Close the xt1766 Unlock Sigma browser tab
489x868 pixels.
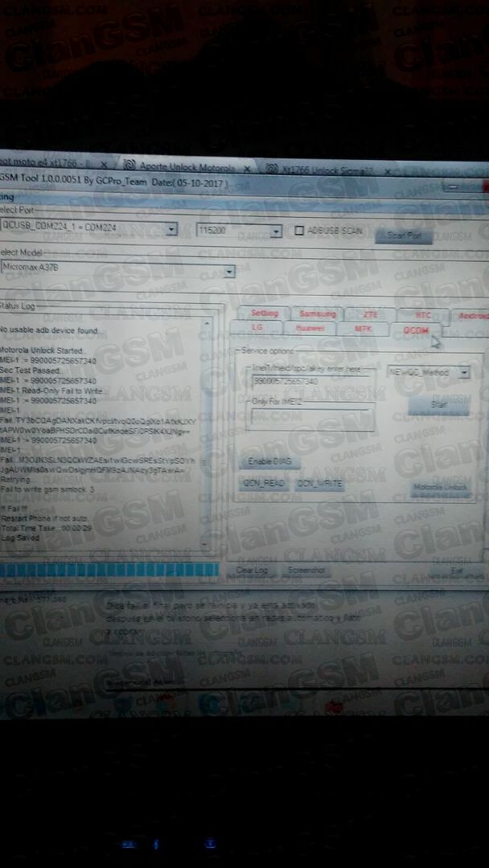point(386,170)
